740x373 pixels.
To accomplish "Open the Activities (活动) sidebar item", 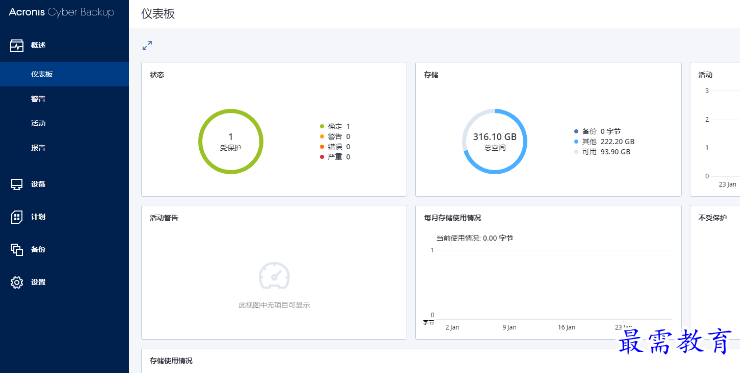I will [38, 124].
